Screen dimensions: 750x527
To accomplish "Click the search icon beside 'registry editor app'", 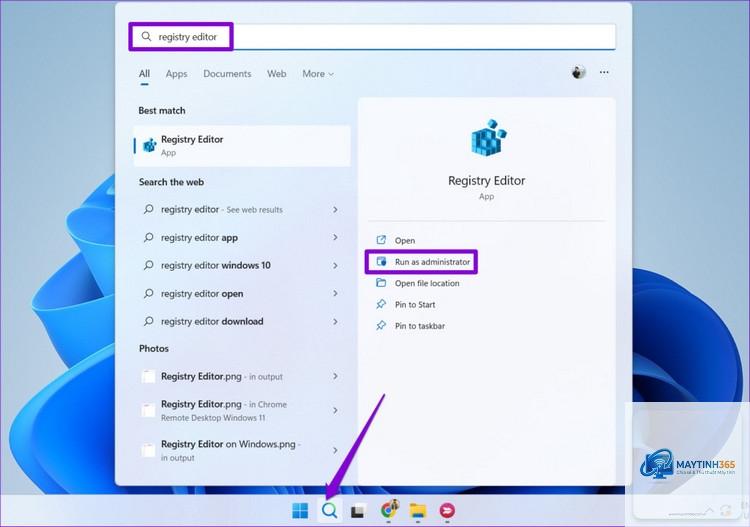I will pos(149,237).
